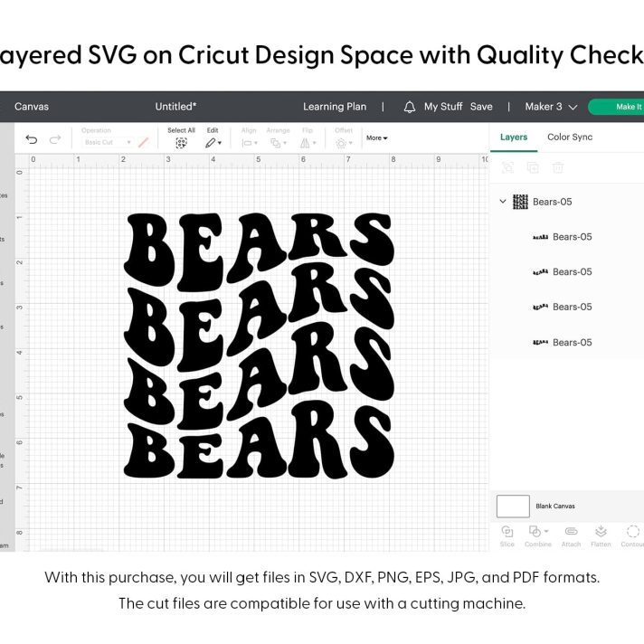The height and width of the screenshot is (644, 644).
Task: Click the Blank Canvas swatch thumbnail
Action: click(513, 506)
